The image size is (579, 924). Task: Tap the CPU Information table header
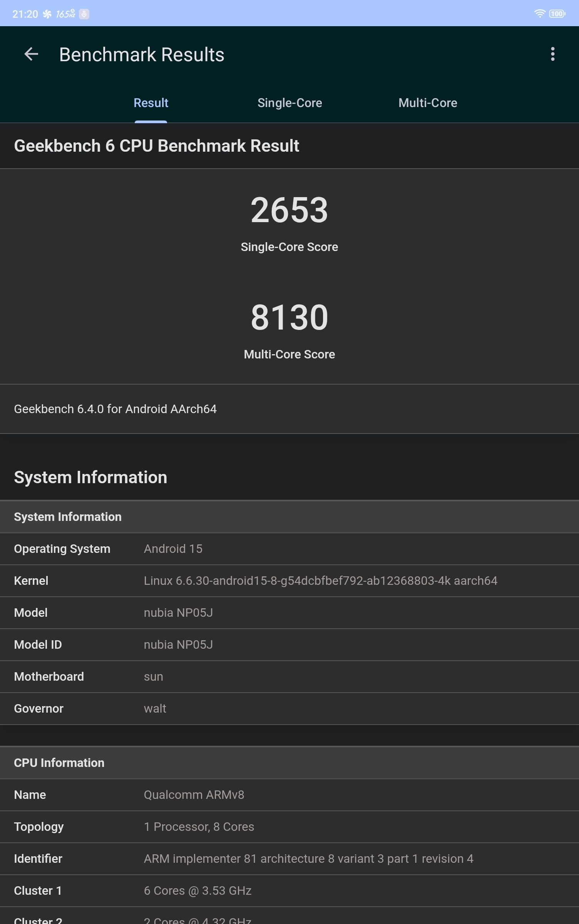pyautogui.click(x=289, y=763)
